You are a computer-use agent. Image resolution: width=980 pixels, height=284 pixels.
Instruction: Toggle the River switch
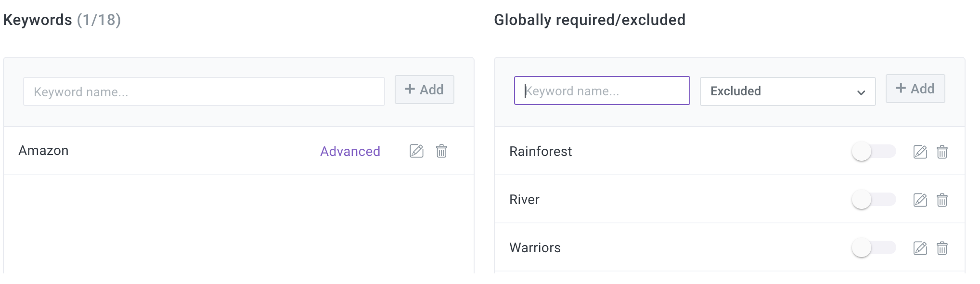point(874,200)
